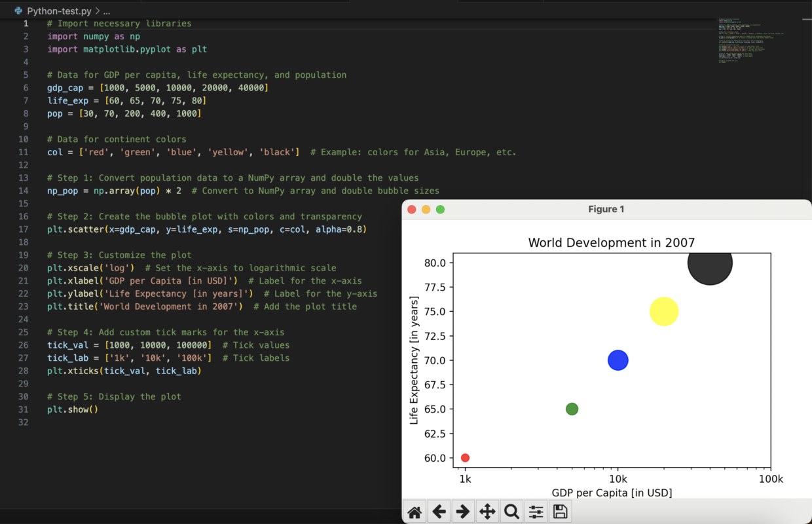Toggle the Pan axes tool
Image resolution: width=812 pixels, height=524 pixels.
tap(487, 512)
